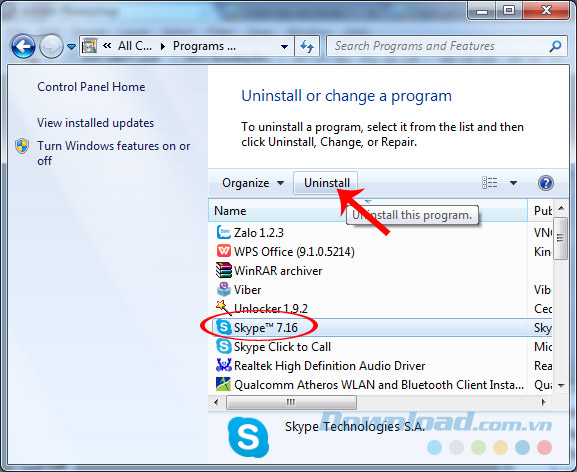Image resolution: width=577 pixels, height=472 pixels.
Task: Click the Unlocker magic wand icon
Action: coord(223,308)
